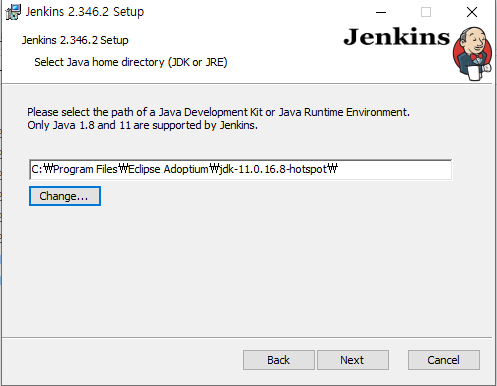Click the Jenkins installer icon in title bar
Viewport: 497px width, 386px height.
13,12
